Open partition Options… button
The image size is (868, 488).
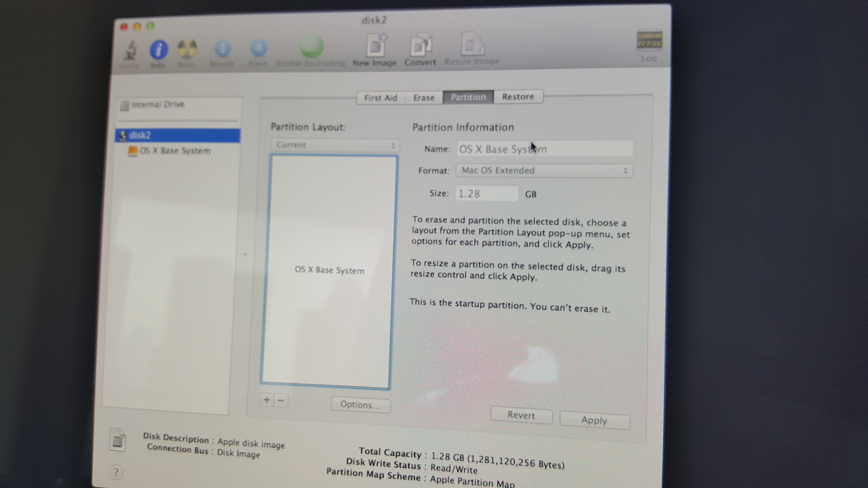coord(360,404)
